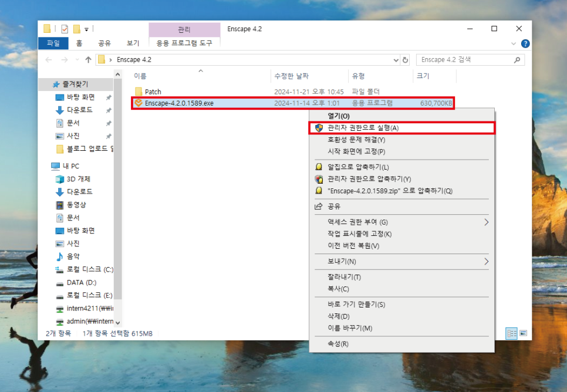Screen dimensions: 567x392
Task: Choose 바로 가기 만들기(S) entry
Action: tap(401, 305)
